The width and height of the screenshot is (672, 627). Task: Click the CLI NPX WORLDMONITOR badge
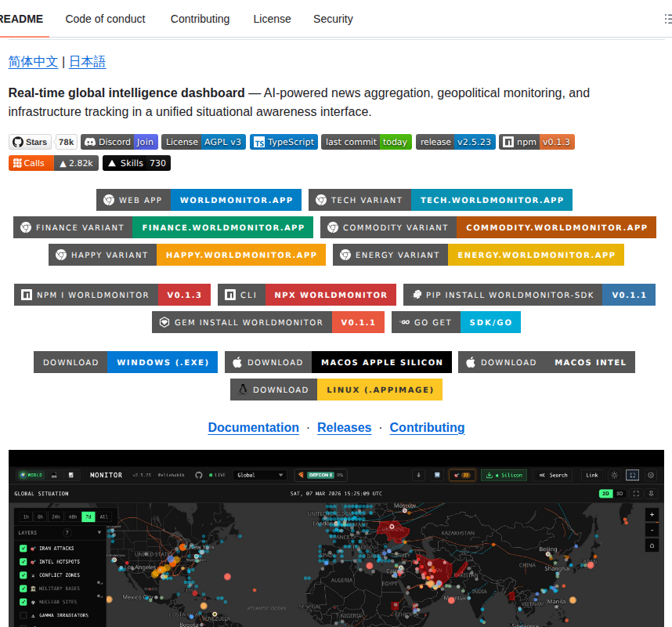(307, 295)
